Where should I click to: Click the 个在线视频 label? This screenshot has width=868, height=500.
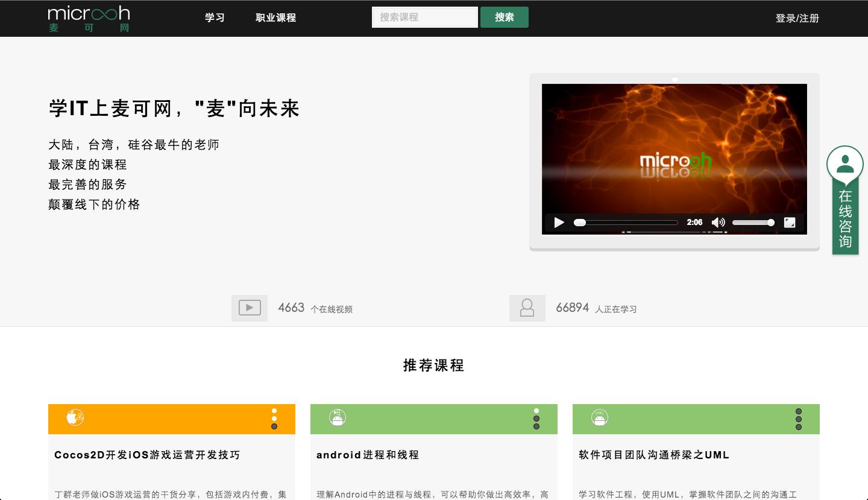[x=332, y=309]
